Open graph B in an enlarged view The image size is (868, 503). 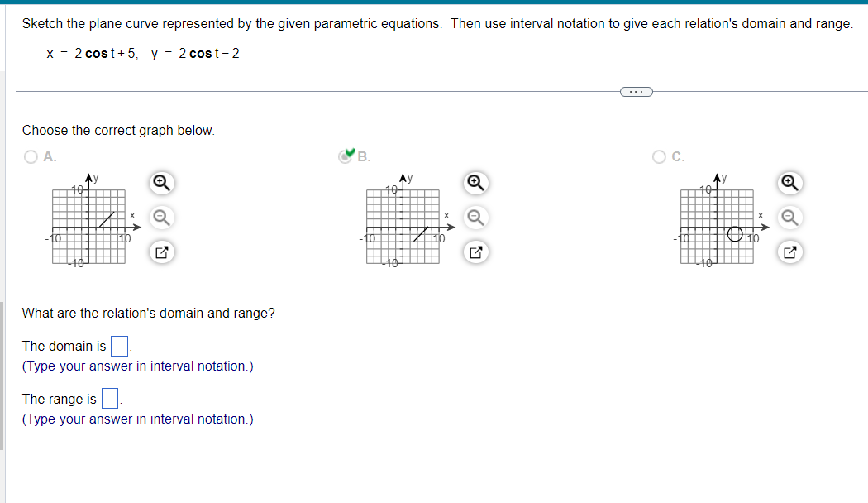coord(475,252)
